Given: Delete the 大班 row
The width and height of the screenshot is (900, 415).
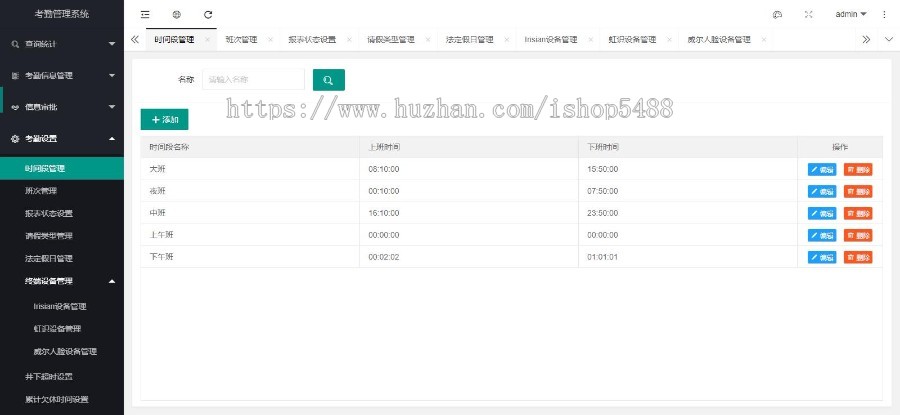Looking at the screenshot, I should (x=858, y=169).
